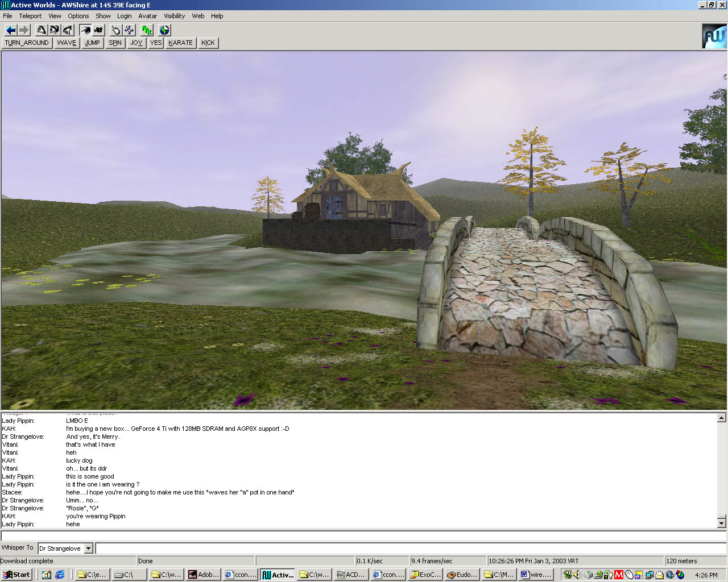This screenshot has width=728, height=582.
Task: Click the four-way blue arrows icon
Action: [x=129, y=30]
